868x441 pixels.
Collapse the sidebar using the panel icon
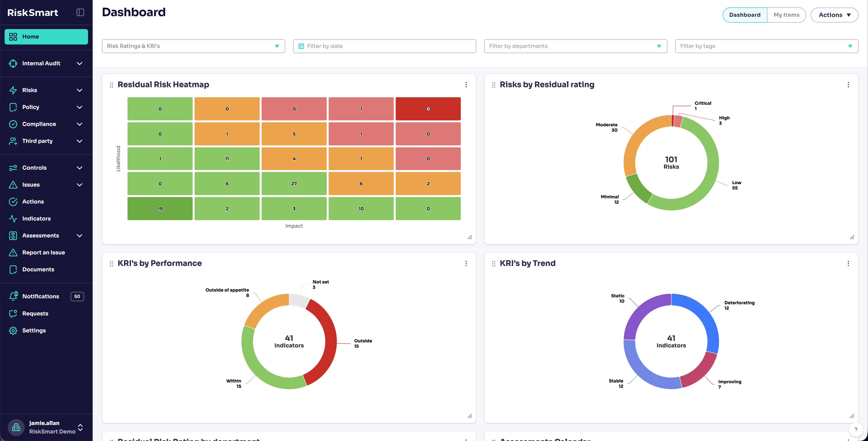80,13
